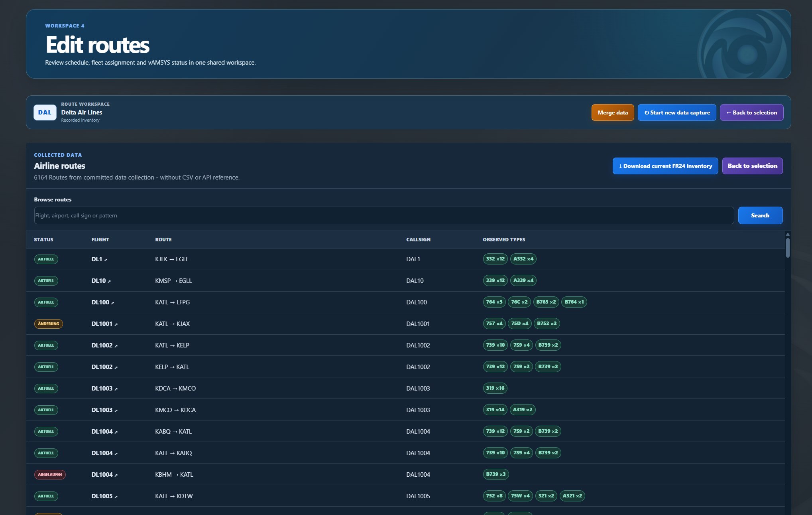Select route text KATL → KJAX
812x515 pixels.
(172, 324)
